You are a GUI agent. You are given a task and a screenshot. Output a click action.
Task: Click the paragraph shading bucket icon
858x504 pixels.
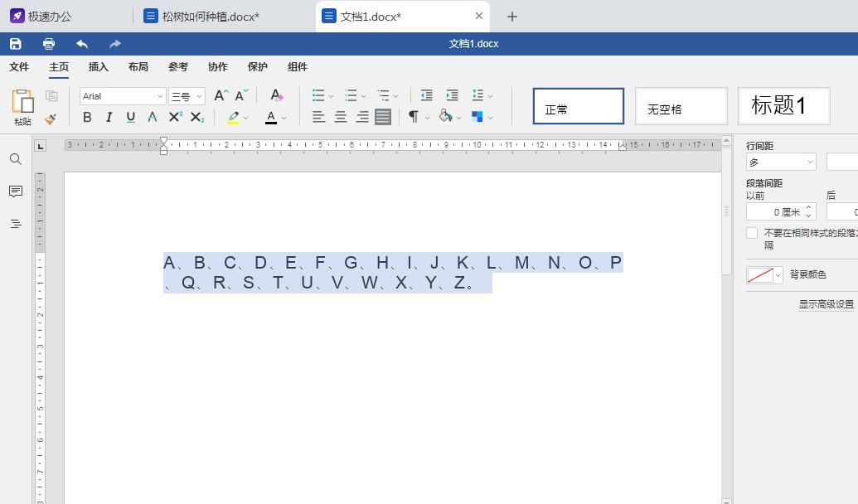[445, 116]
